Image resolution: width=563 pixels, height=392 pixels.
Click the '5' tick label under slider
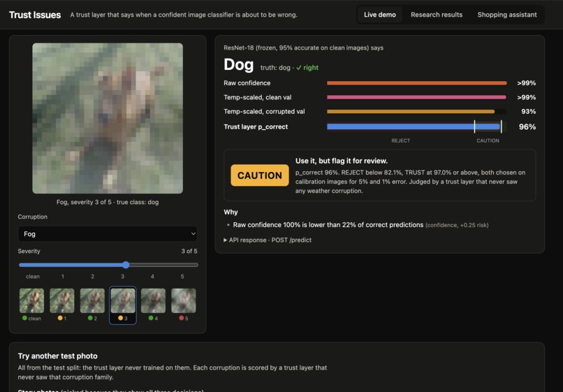click(182, 276)
